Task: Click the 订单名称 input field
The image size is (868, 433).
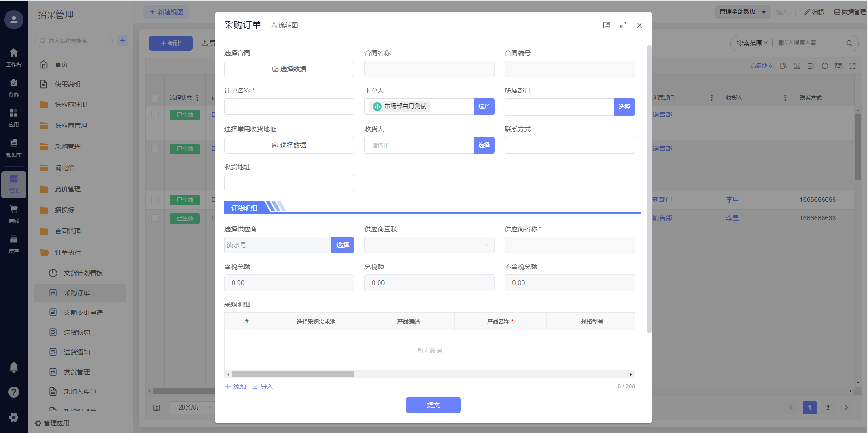Action: click(x=289, y=107)
